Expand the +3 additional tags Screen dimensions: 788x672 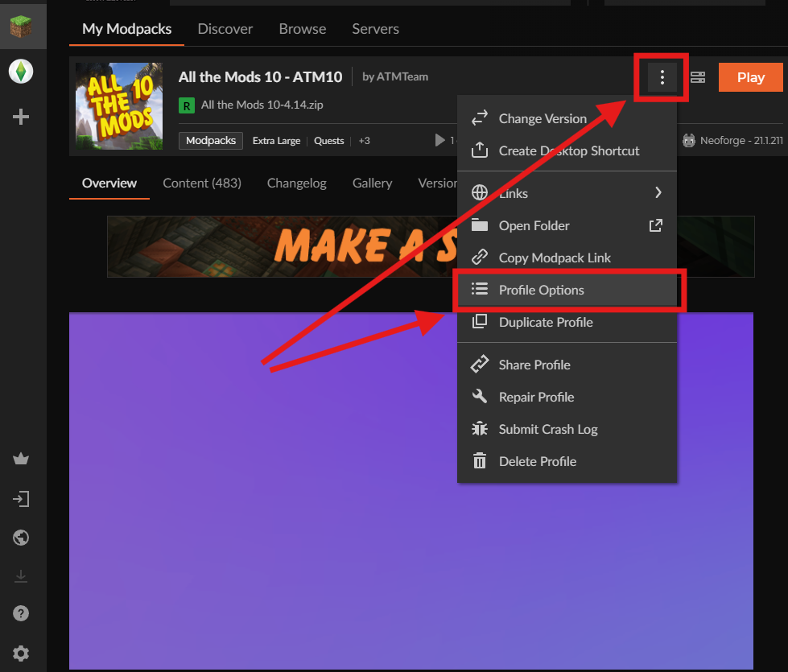tap(364, 141)
